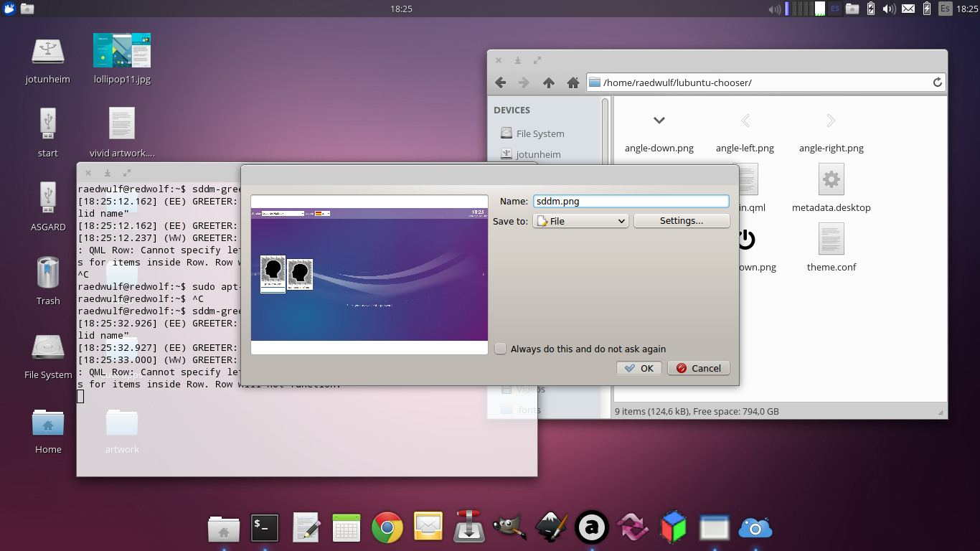The width and height of the screenshot is (980, 551).
Task: Click the Cancel button
Action: pos(699,368)
